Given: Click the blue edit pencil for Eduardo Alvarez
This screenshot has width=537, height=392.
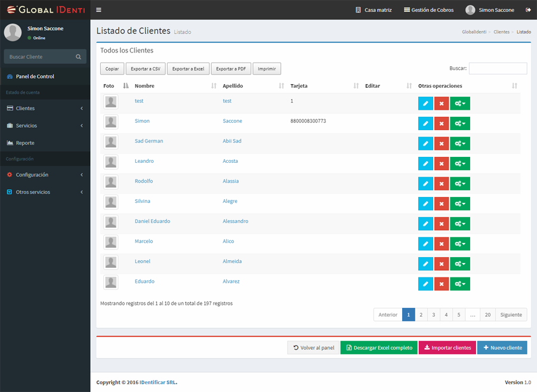Looking at the screenshot, I should 425,284.
